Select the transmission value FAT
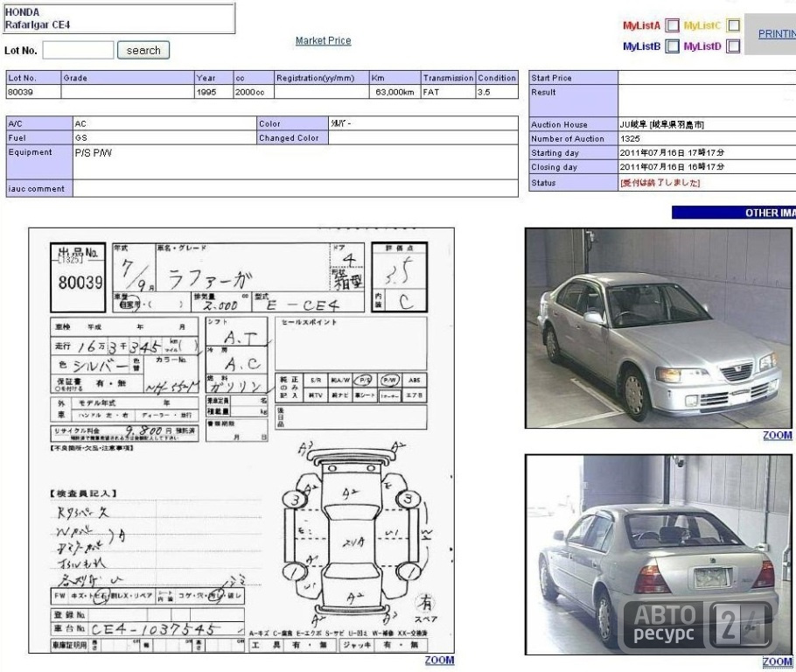Screen dimensions: 796x672 tap(431, 92)
